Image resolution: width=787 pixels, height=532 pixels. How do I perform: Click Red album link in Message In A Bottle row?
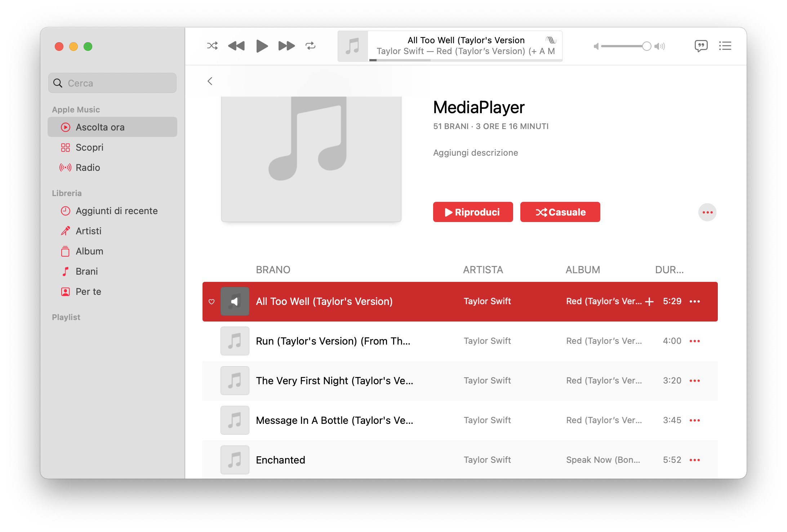click(x=604, y=420)
